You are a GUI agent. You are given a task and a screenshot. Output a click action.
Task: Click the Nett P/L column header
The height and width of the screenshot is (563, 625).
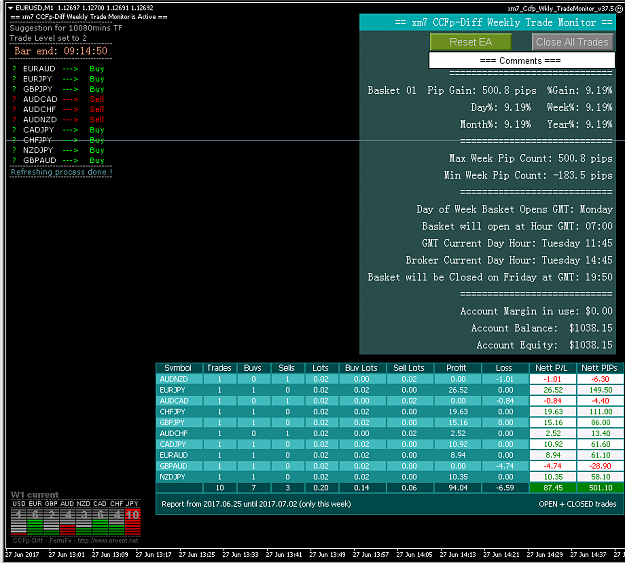pos(552,368)
